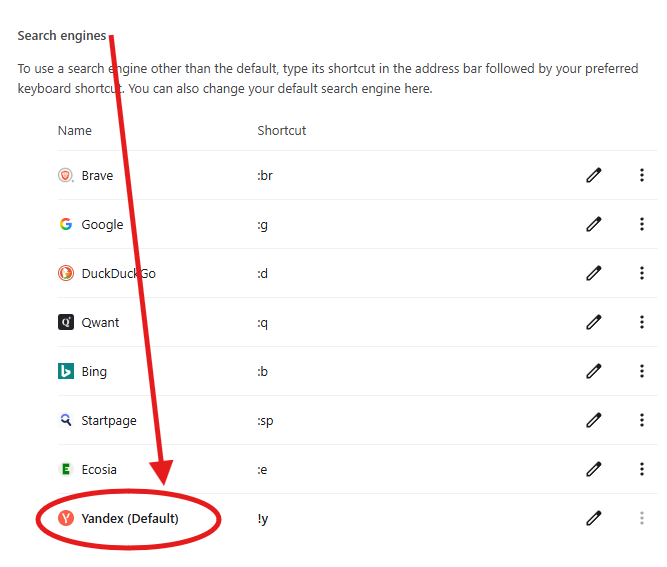Click the Name column header
Screen dimensions: 667x567
[74, 131]
